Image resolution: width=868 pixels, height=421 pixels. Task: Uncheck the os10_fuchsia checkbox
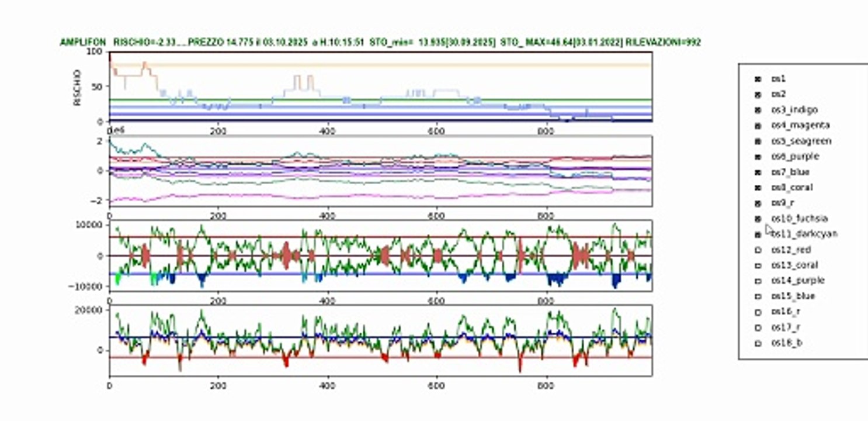[x=758, y=219]
